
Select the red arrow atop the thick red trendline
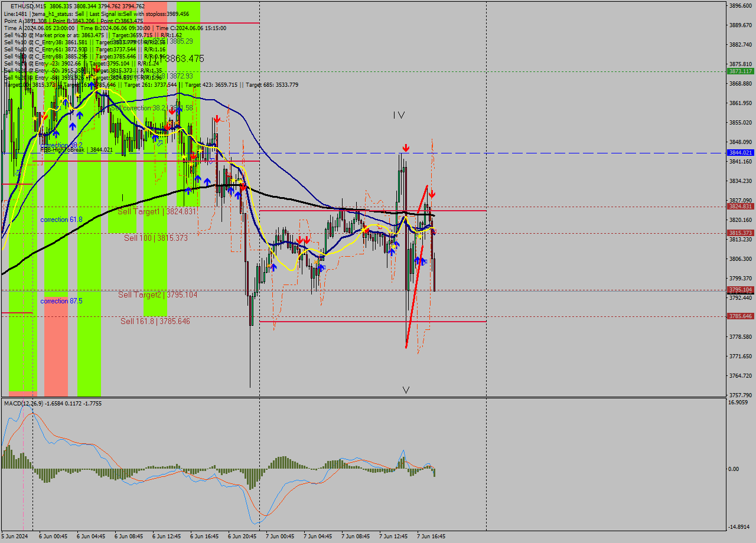click(432, 194)
